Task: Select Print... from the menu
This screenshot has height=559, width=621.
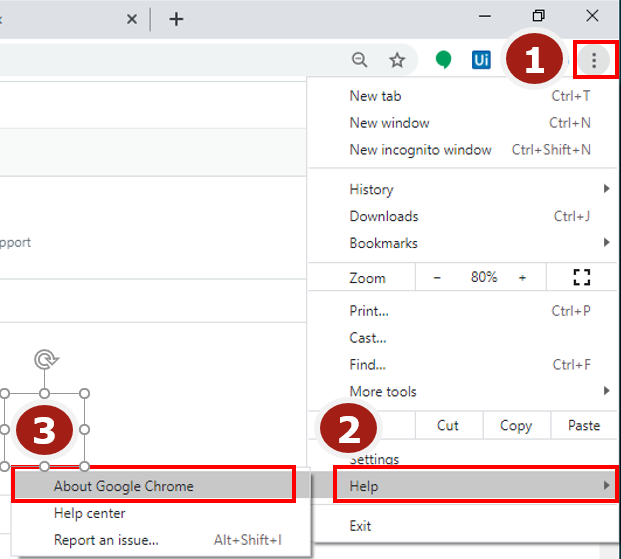Action: 462,311
